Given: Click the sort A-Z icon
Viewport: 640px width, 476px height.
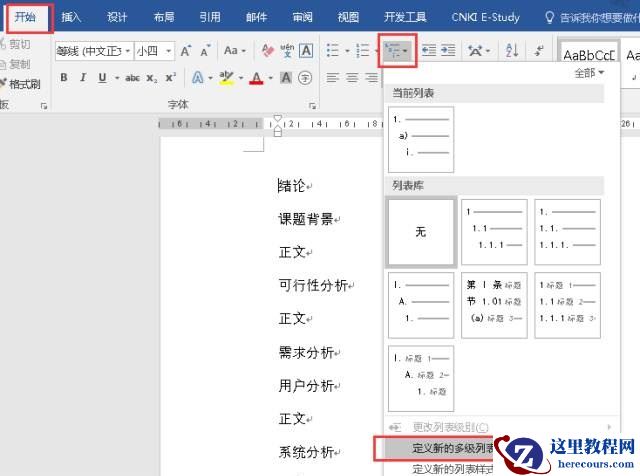Looking at the screenshot, I should point(512,51).
